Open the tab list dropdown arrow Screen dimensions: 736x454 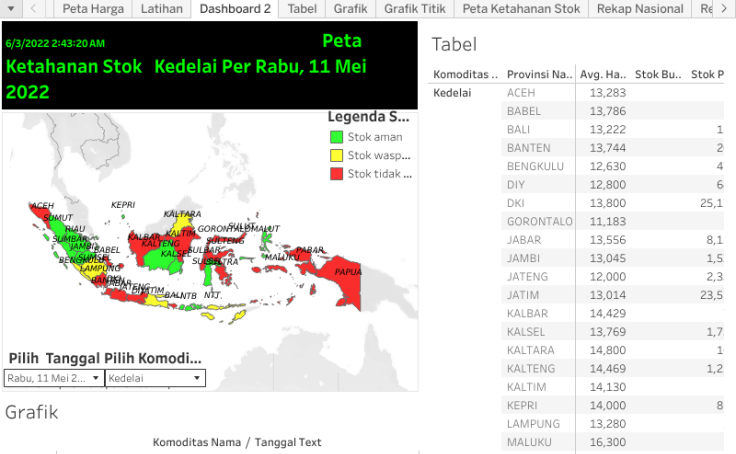coord(10,9)
